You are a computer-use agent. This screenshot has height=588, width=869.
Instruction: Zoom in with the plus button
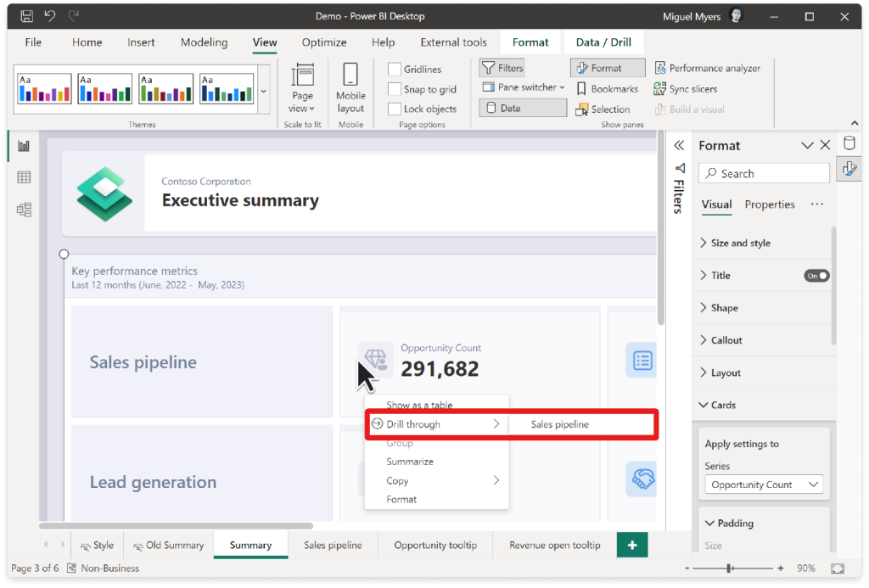(x=781, y=568)
